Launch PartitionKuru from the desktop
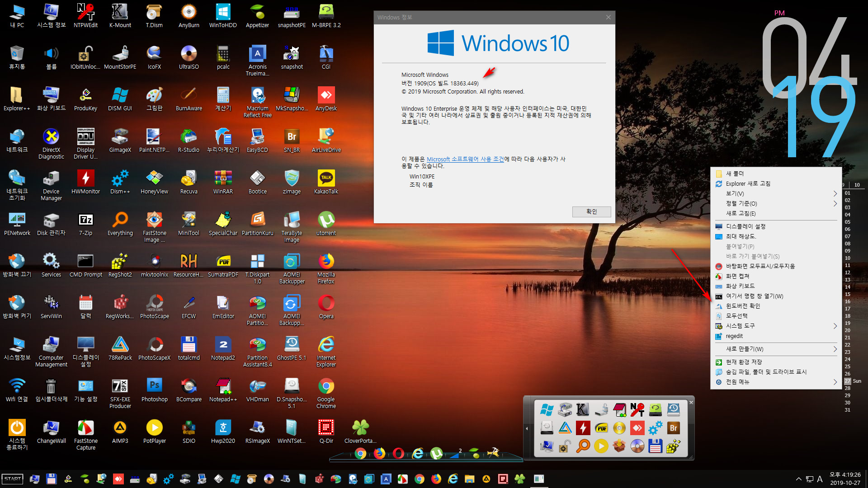 click(257, 224)
